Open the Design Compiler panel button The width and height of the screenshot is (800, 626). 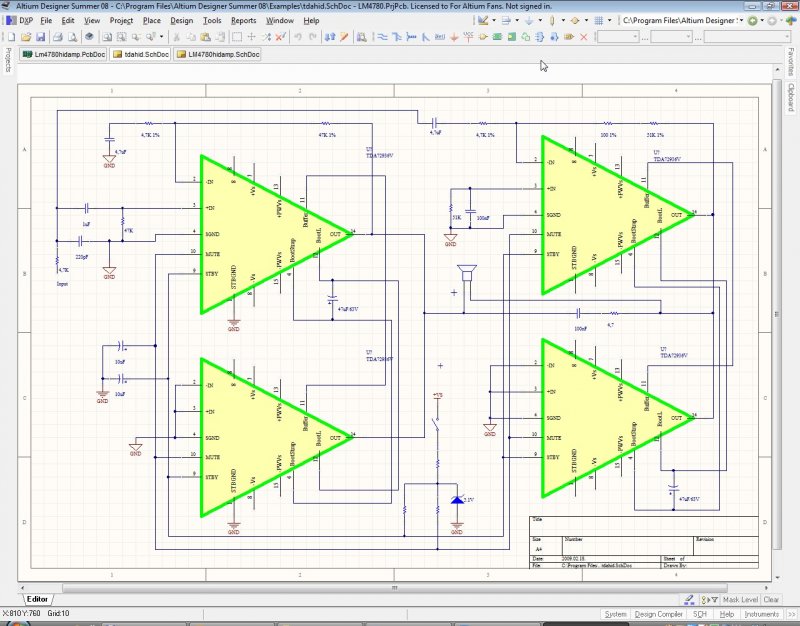(659, 614)
